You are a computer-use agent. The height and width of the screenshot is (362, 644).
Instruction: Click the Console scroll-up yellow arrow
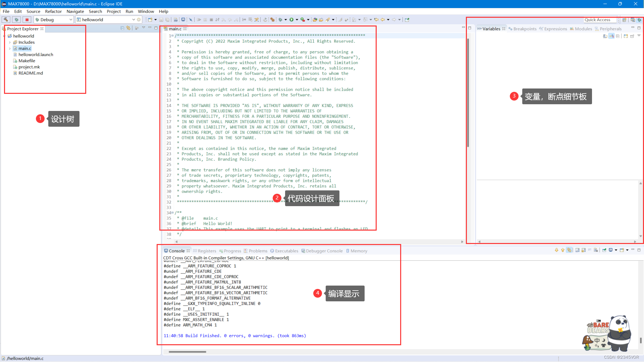pos(562,250)
